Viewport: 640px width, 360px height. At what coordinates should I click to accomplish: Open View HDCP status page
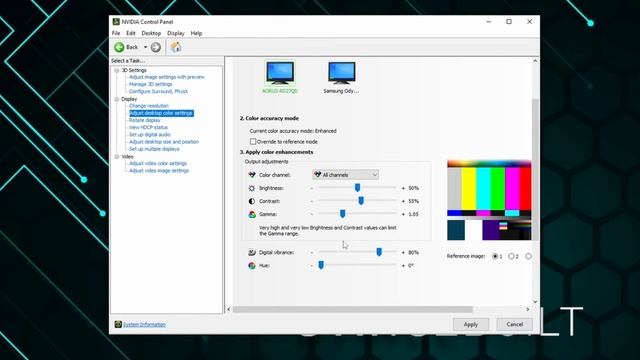(x=148, y=127)
